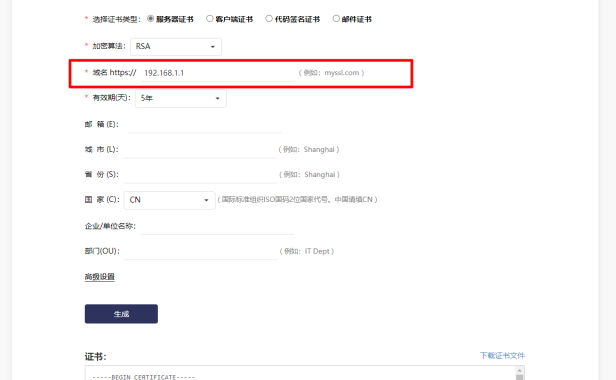This screenshot has height=380, width=616.
Task: Open the 加密算法 RSA dropdown
Action: point(176,46)
